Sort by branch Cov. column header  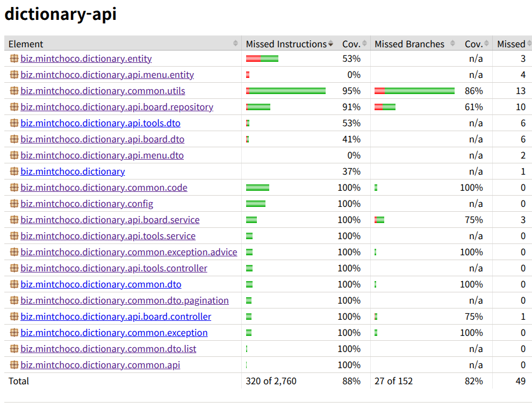[x=477, y=44]
